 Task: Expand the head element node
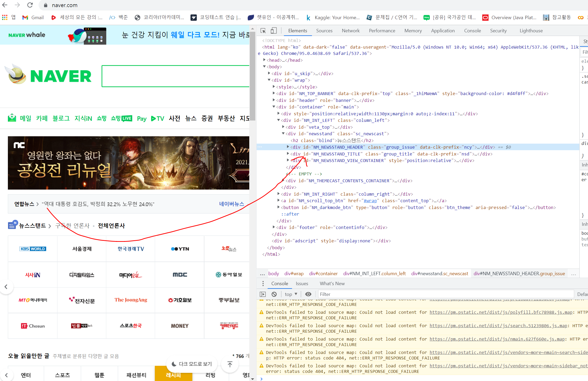(x=264, y=60)
